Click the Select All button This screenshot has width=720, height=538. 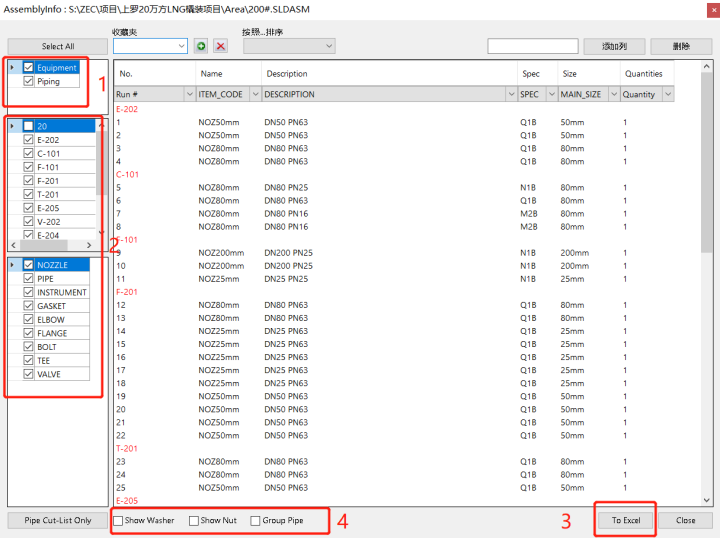pyautogui.click(x=58, y=46)
